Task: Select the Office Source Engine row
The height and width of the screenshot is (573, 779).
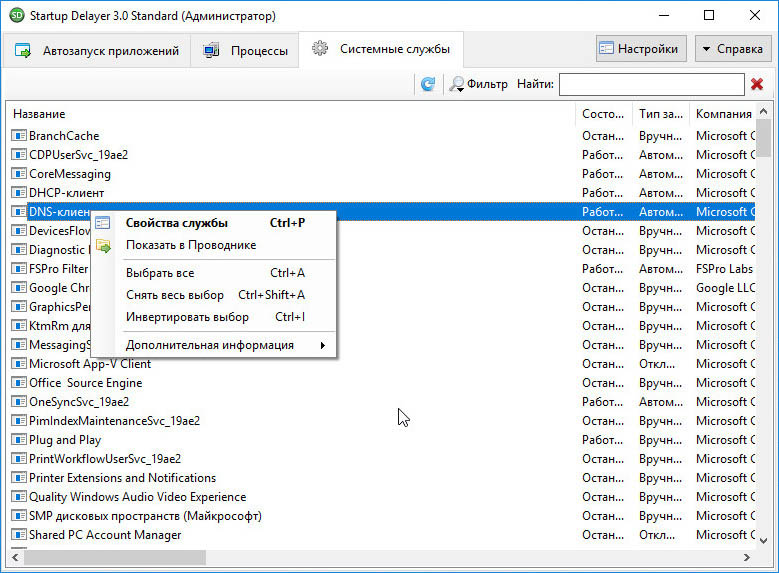Action: [x=382, y=383]
